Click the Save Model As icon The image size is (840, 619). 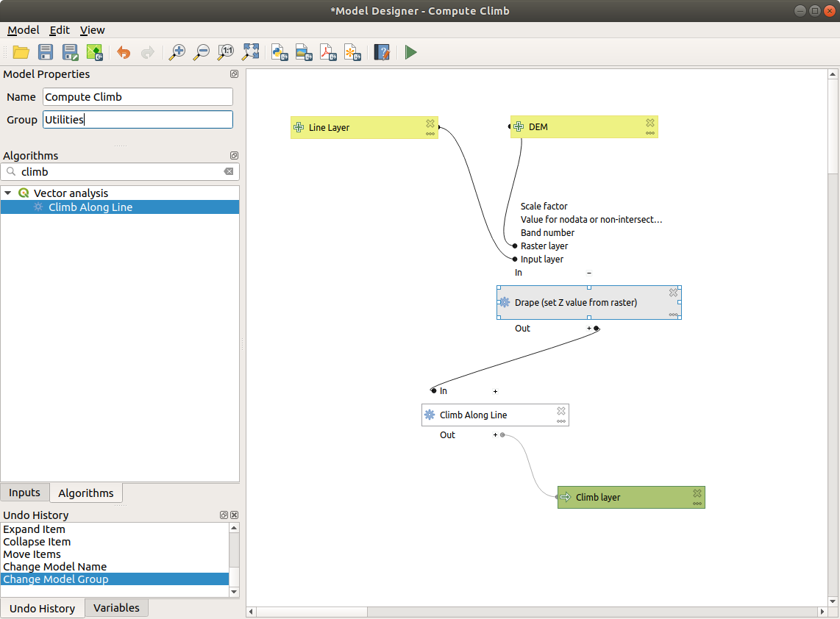point(70,52)
